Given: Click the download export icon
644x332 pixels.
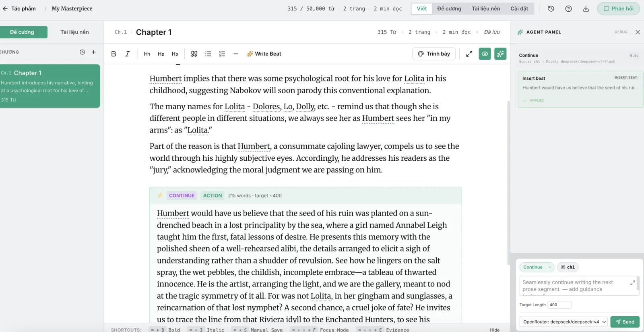Looking at the screenshot, I should click(586, 8).
